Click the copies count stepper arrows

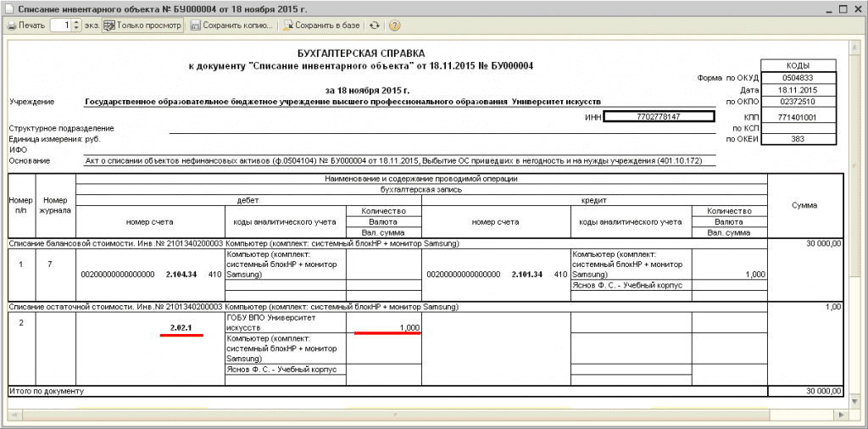tap(77, 25)
